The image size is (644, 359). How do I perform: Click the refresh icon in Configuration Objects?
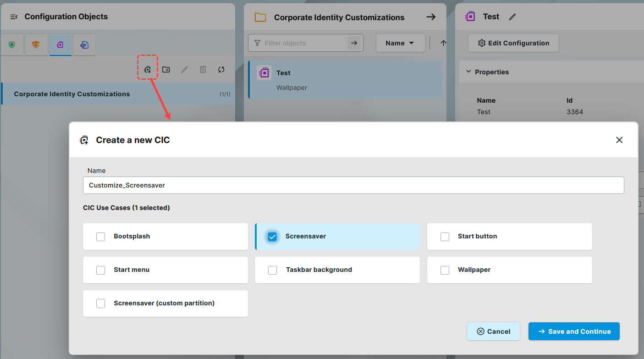click(221, 70)
